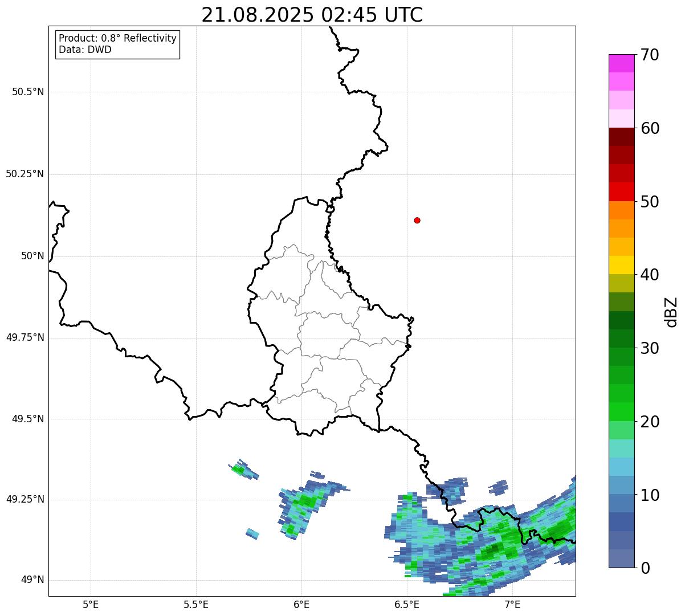
Task: Click the darkest green colorbar segment near 34
Action: (x=621, y=320)
